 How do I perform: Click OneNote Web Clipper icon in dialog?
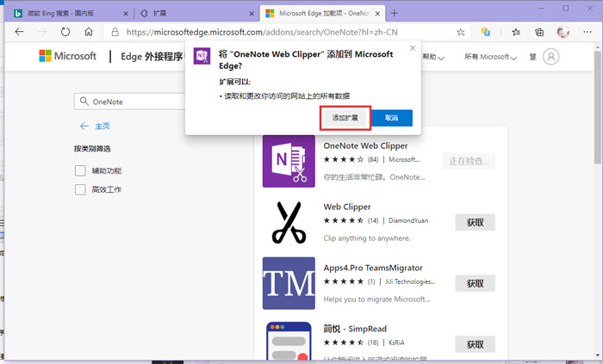tap(202, 56)
